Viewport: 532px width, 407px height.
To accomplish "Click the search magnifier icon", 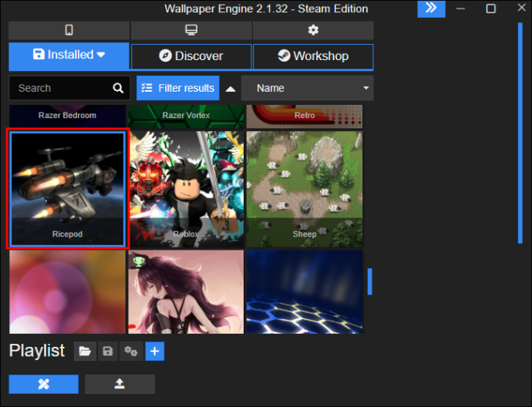I will 118,88.
